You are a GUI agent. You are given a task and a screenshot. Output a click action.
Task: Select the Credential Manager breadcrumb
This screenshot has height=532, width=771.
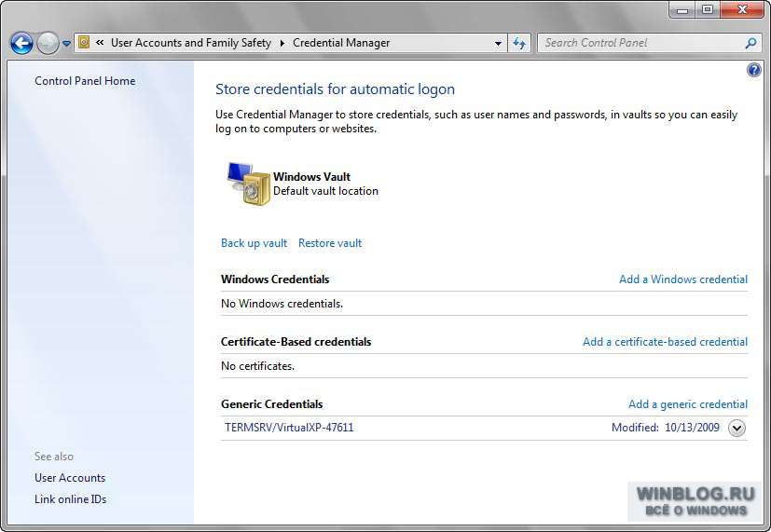pos(341,43)
